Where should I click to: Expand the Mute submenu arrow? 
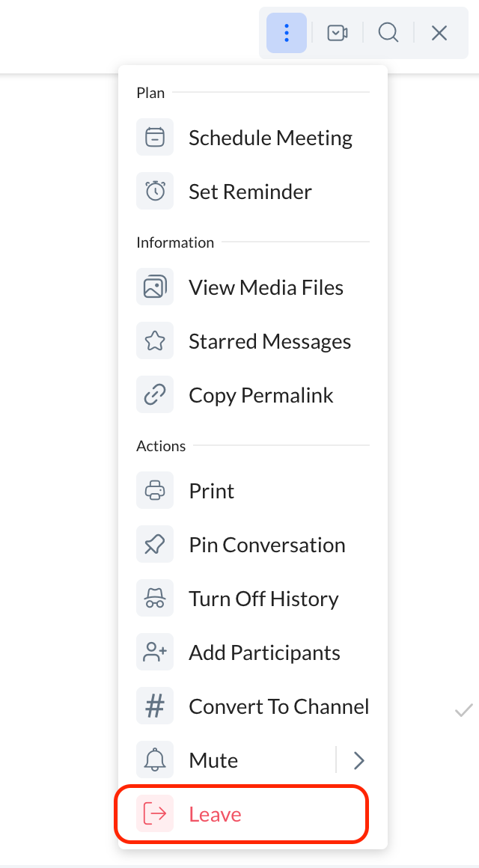click(359, 760)
